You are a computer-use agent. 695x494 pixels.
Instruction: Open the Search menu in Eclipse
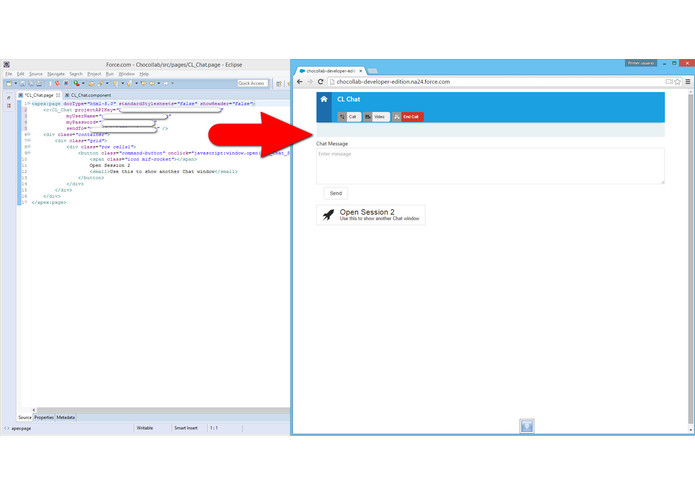[76, 74]
